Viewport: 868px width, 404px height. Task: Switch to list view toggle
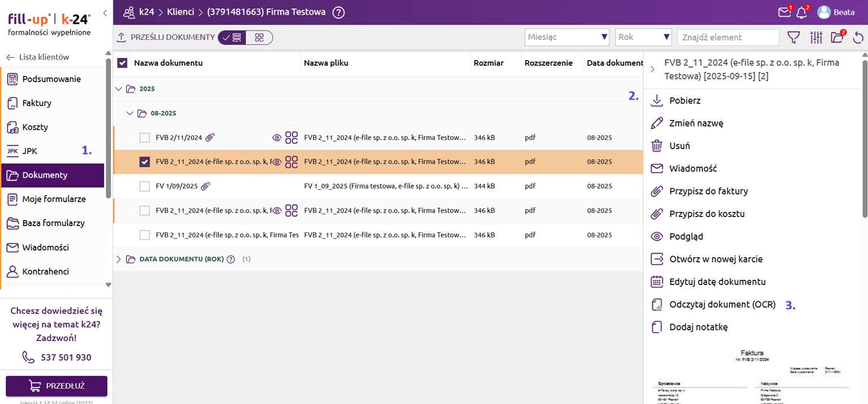(232, 37)
